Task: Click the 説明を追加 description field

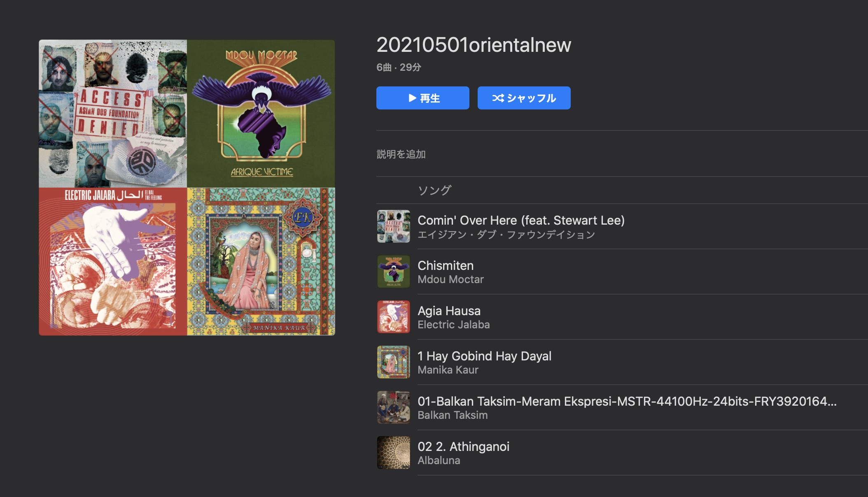Action: pyautogui.click(x=401, y=154)
